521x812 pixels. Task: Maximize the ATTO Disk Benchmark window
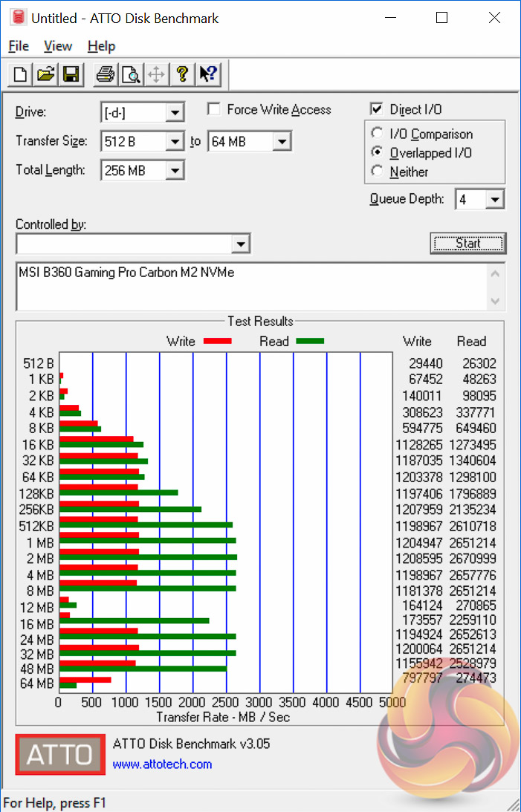tap(441, 18)
